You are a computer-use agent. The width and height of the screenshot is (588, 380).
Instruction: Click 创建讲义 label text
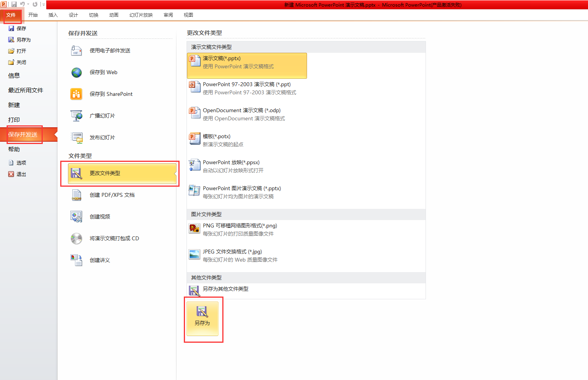100,260
